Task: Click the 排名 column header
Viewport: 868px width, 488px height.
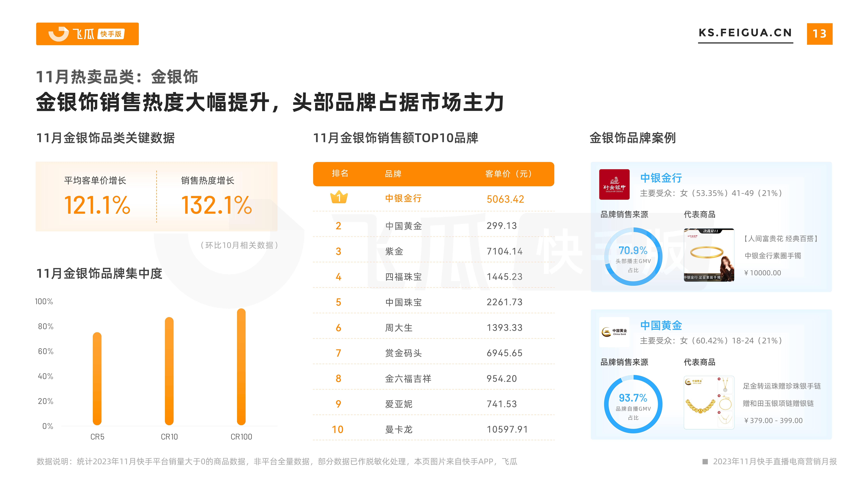Action: (340, 173)
